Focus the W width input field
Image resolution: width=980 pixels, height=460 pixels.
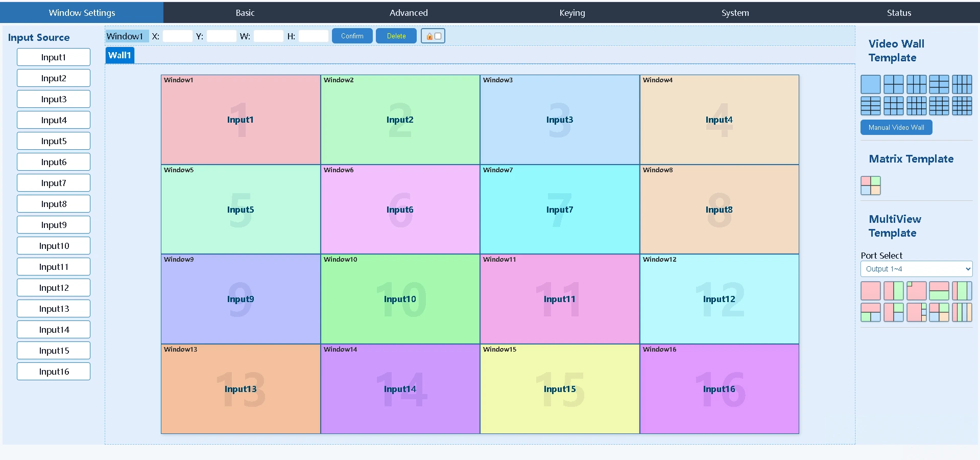tap(269, 36)
